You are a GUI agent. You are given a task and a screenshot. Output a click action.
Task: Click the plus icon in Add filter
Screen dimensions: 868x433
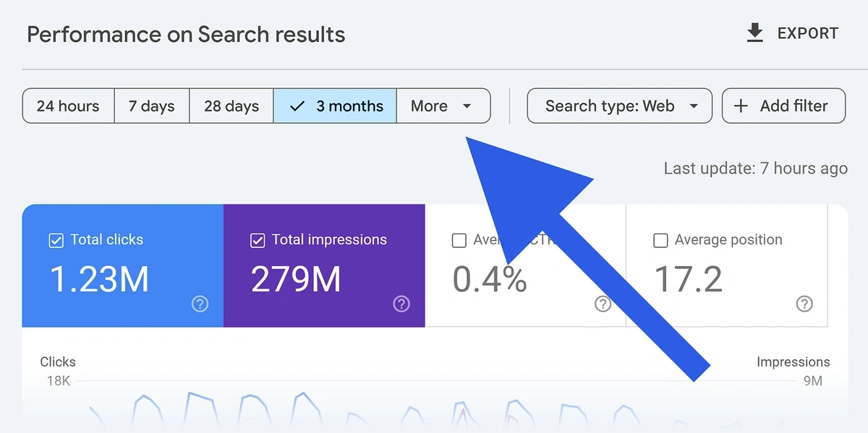click(741, 106)
